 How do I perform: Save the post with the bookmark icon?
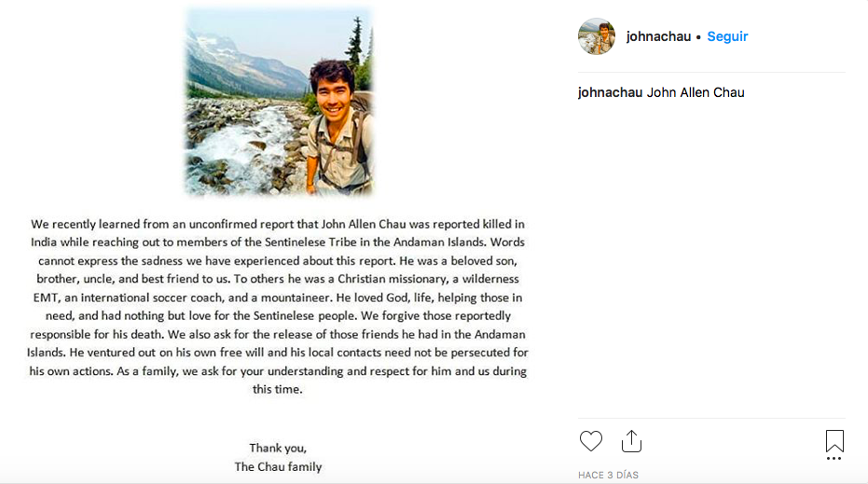coord(834,440)
